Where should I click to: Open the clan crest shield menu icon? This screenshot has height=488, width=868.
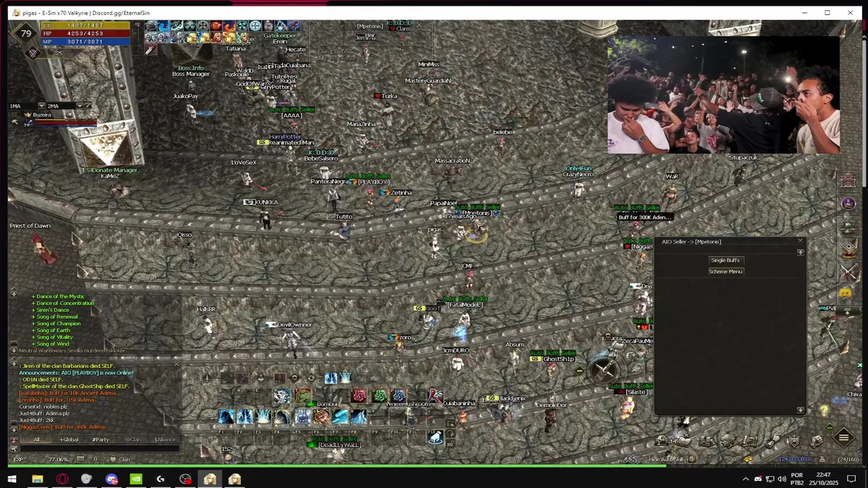794,441
